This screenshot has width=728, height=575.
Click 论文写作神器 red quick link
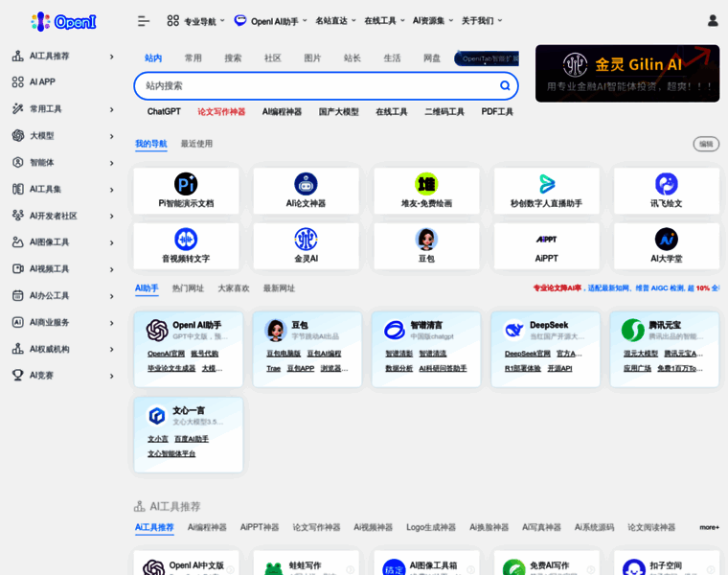(221, 111)
